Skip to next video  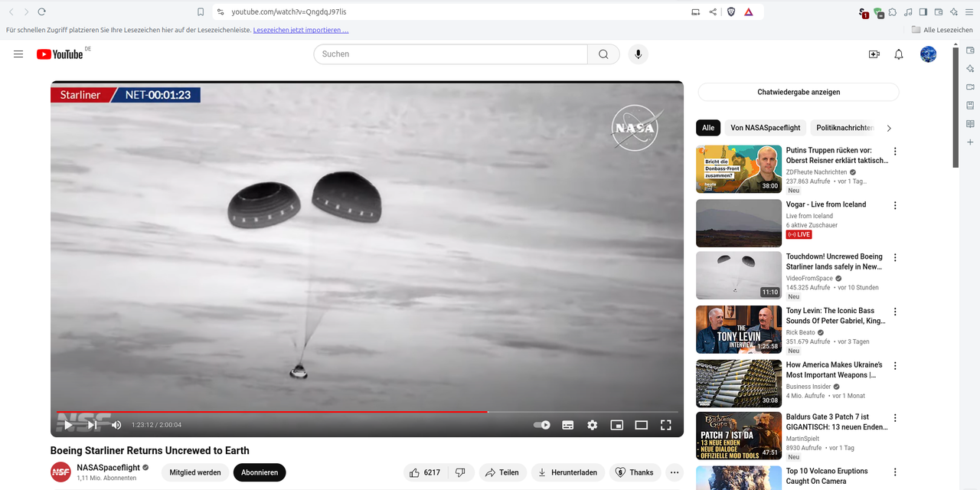[93, 425]
